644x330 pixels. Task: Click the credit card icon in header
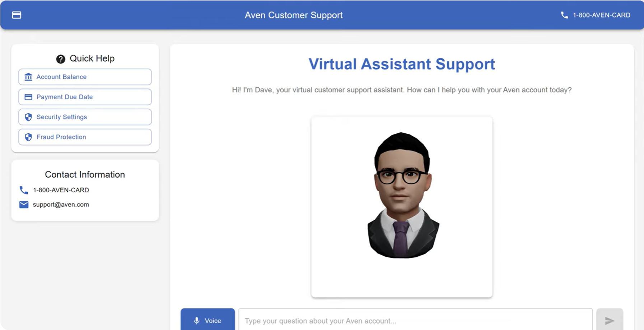(x=17, y=15)
